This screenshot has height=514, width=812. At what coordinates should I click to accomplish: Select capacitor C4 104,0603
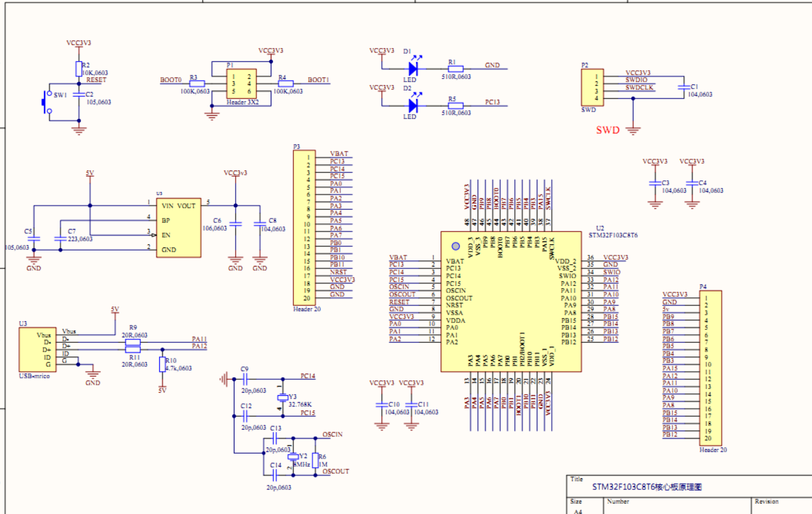(691, 183)
